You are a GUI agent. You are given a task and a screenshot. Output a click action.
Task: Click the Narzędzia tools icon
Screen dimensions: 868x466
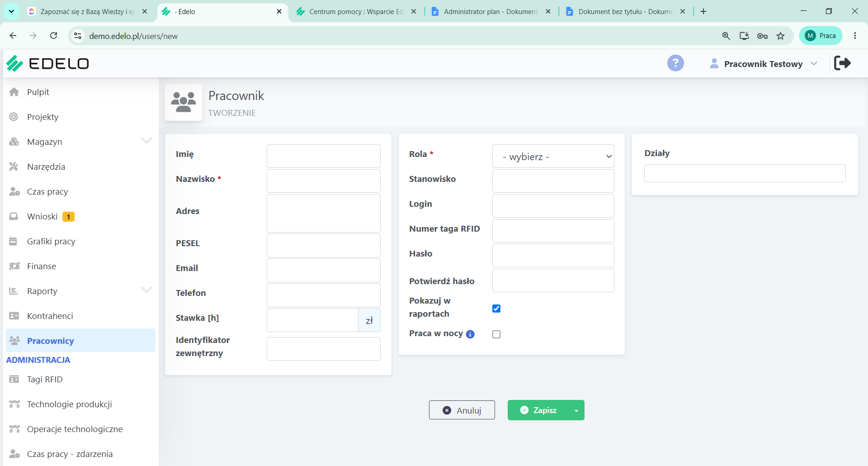(14, 166)
